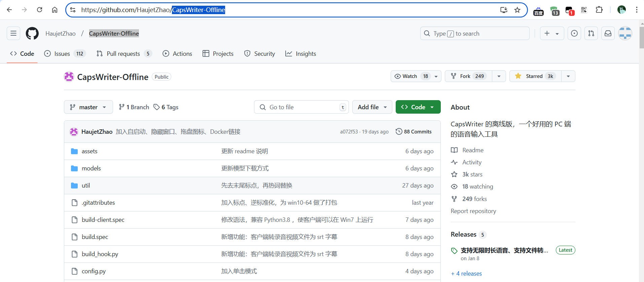Fork the repository with the Fork button
The width and height of the screenshot is (644, 282).
point(468,76)
